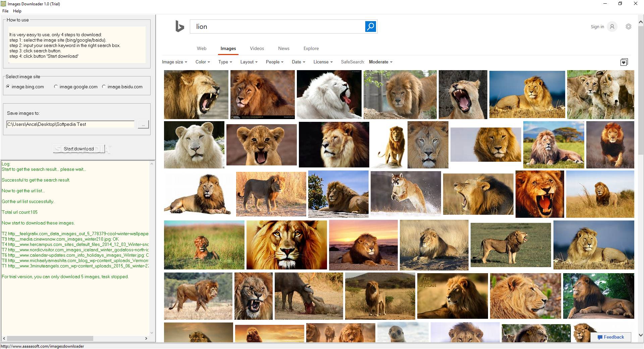Select image.google.com radio button
Image resolution: width=644 pixels, height=349 pixels.
point(56,87)
